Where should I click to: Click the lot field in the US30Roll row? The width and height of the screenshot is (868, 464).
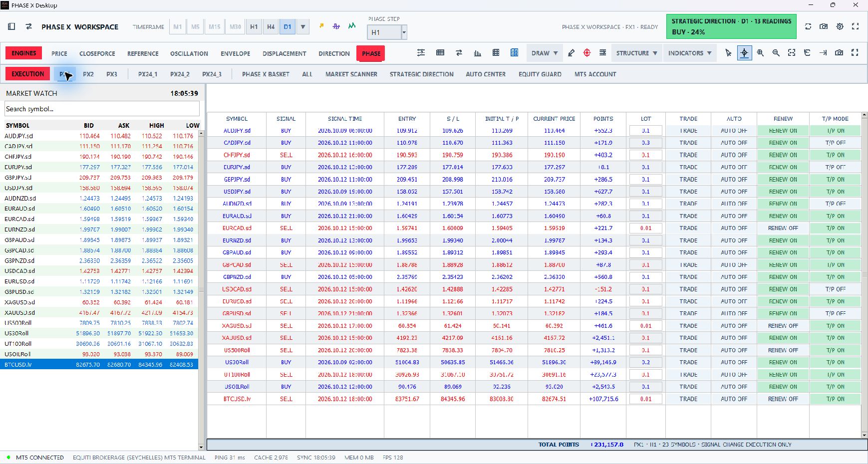pos(646,362)
